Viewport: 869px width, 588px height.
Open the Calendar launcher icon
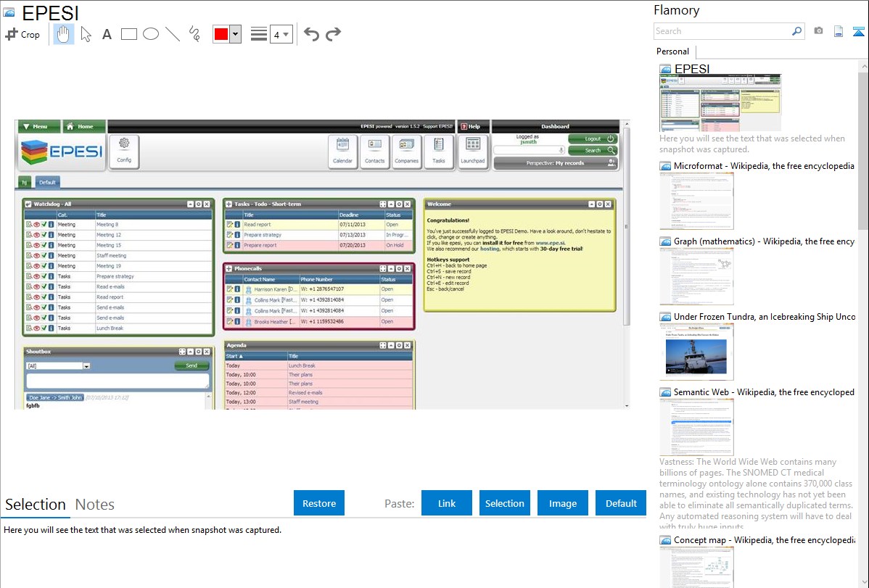coord(342,151)
